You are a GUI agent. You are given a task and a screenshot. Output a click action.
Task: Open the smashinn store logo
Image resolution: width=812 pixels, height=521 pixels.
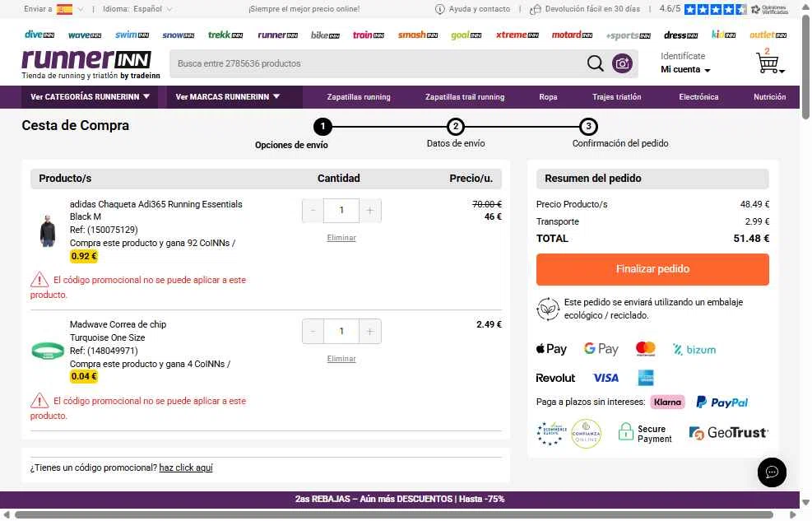(417, 35)
